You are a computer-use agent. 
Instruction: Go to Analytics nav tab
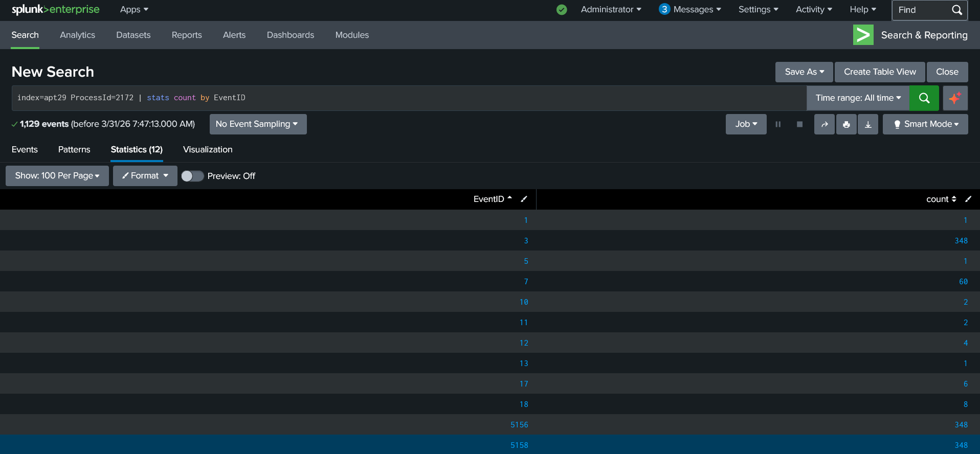coord(77,35)
